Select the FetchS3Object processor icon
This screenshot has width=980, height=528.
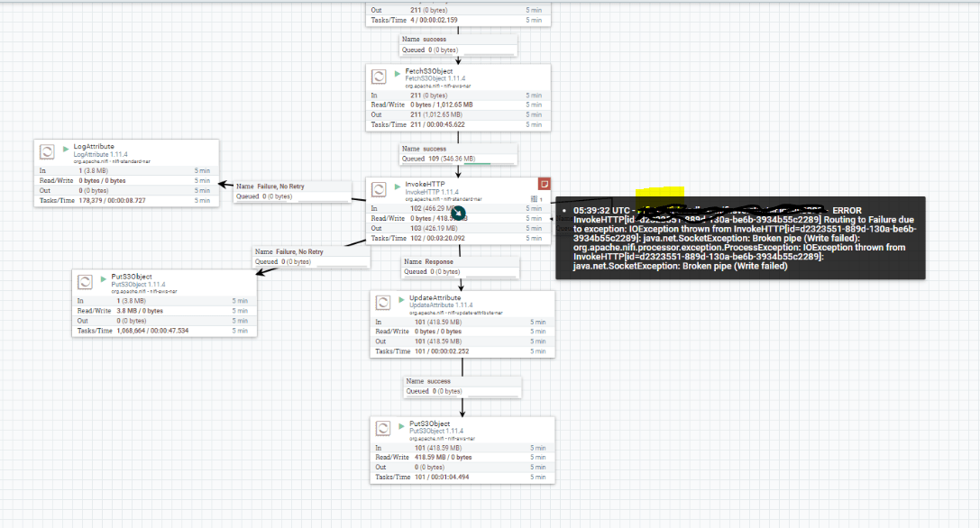point(378,75)
